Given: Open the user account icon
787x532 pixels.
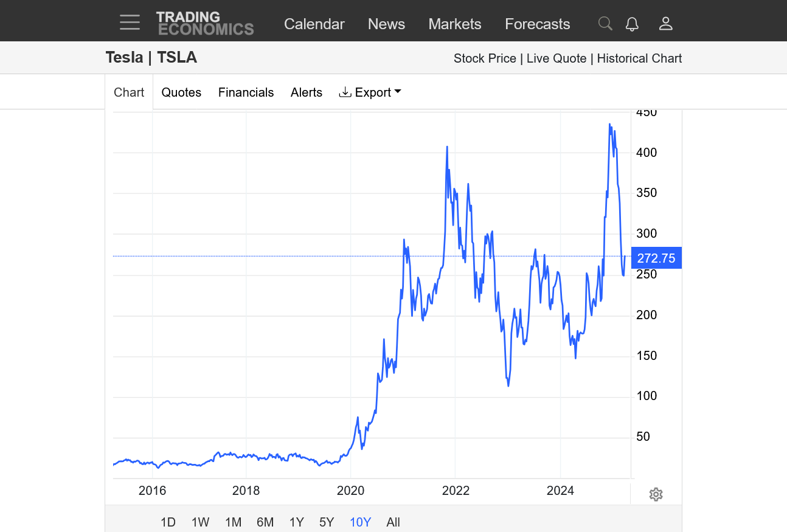Looking at the screenshot, I should coord(665,24).
